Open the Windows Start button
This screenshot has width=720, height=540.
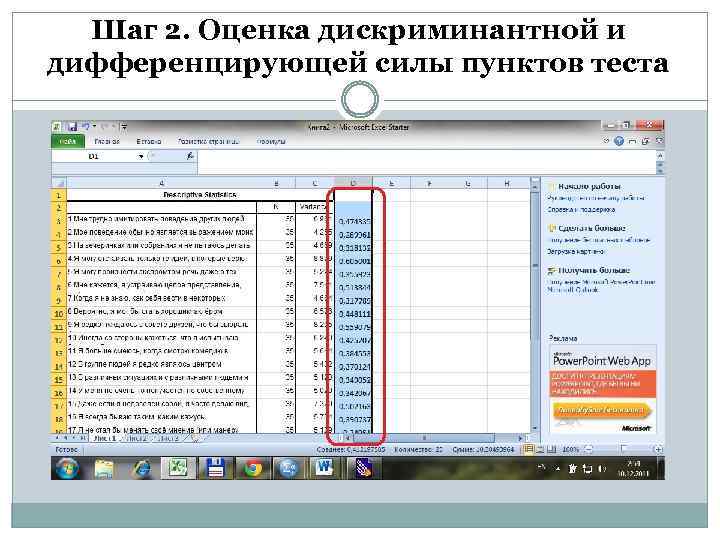click(x=68, y=469)
